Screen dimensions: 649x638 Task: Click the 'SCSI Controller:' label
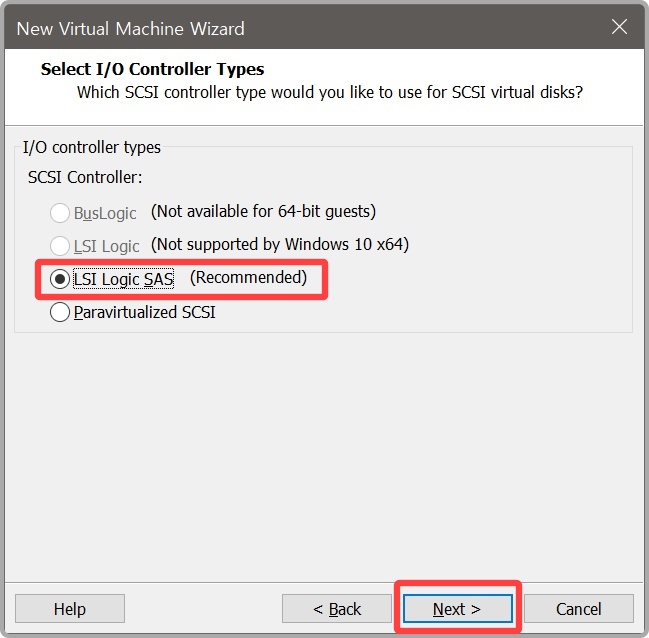[x=85, y=177]
